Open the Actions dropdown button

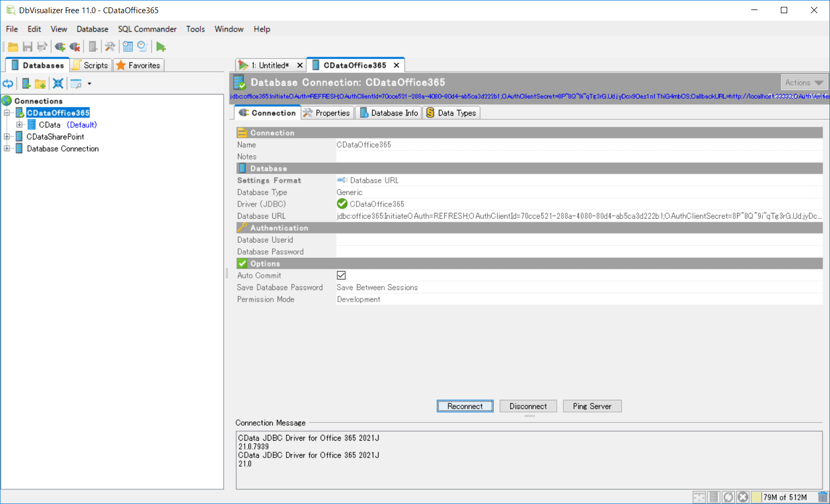[x=804, y=82]
